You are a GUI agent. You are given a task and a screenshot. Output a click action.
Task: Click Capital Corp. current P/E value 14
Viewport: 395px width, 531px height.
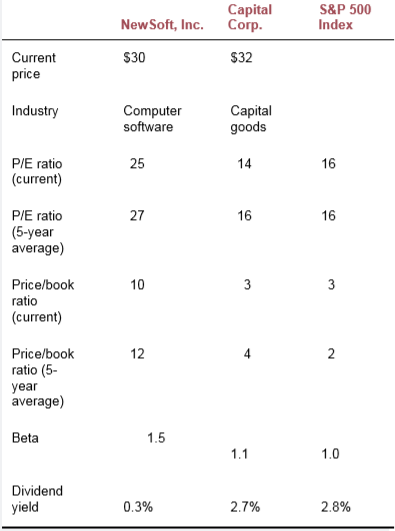click(x=244, y=164)
